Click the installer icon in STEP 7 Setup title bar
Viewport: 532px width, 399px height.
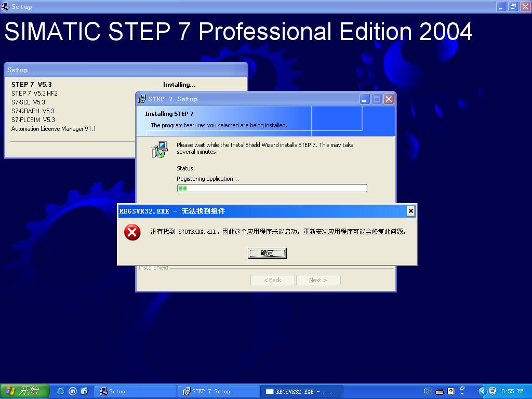point(142,99)
